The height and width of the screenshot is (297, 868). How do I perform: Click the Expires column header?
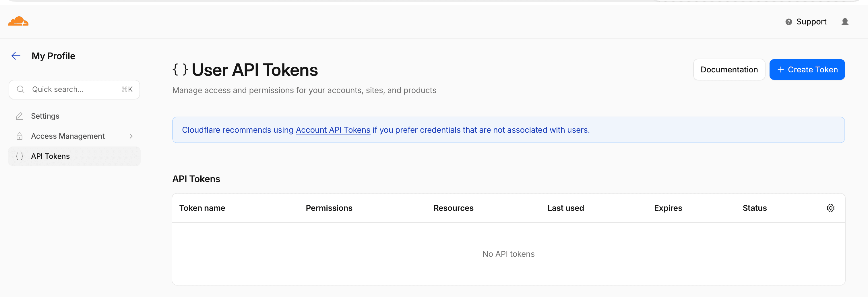(668, 208)
